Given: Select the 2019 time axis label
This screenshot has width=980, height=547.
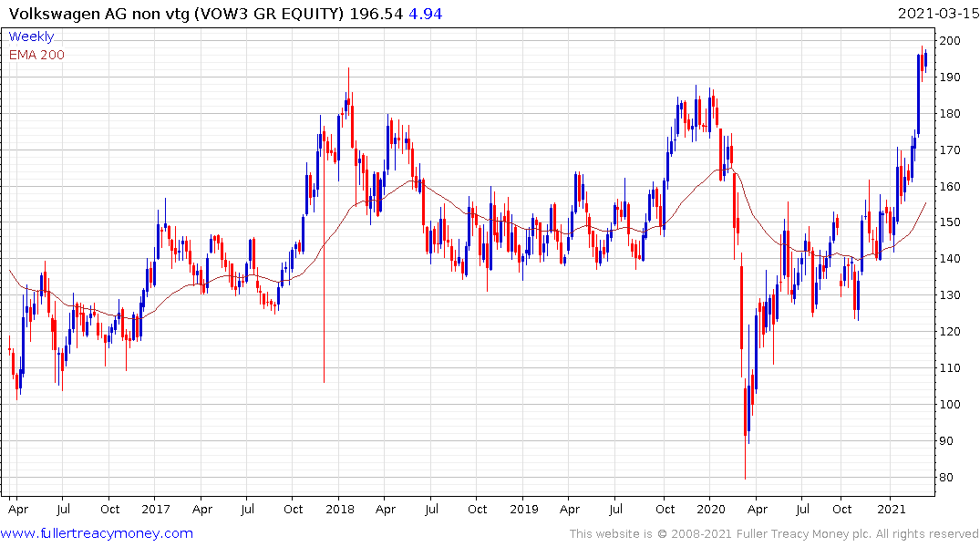Looking at the screenshot, I should (524, 509).
